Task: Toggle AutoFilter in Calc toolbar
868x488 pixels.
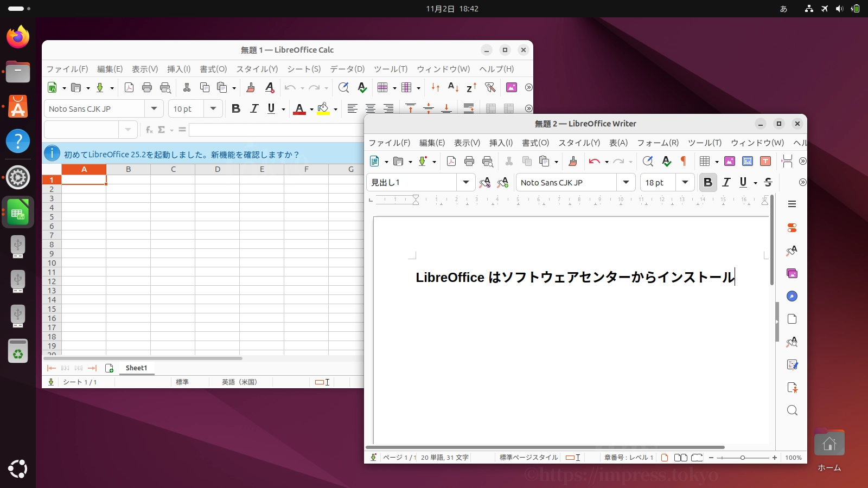Action: [x=490, y=87]
